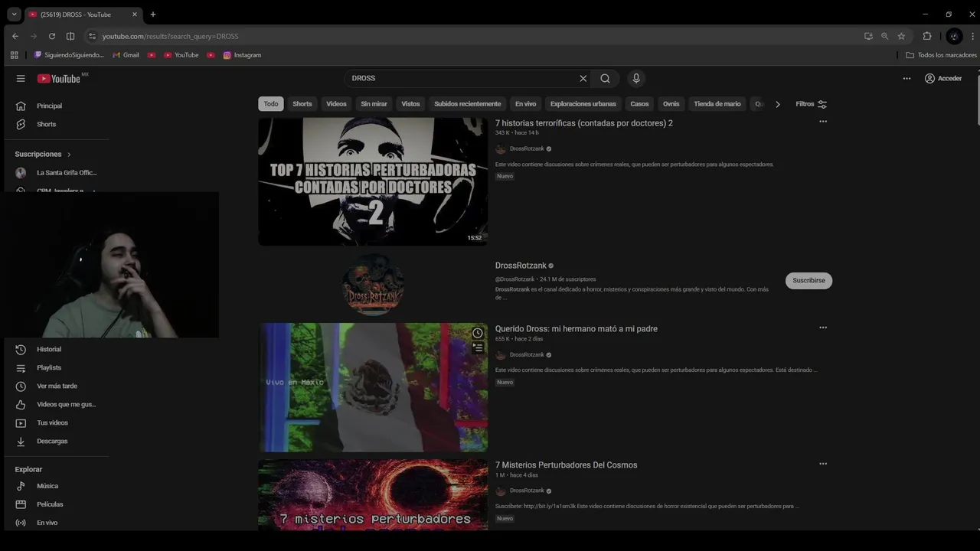Screen dimensions: 980x551
Task: Select the Videos filter chip
Action: [x=336, y=104]
